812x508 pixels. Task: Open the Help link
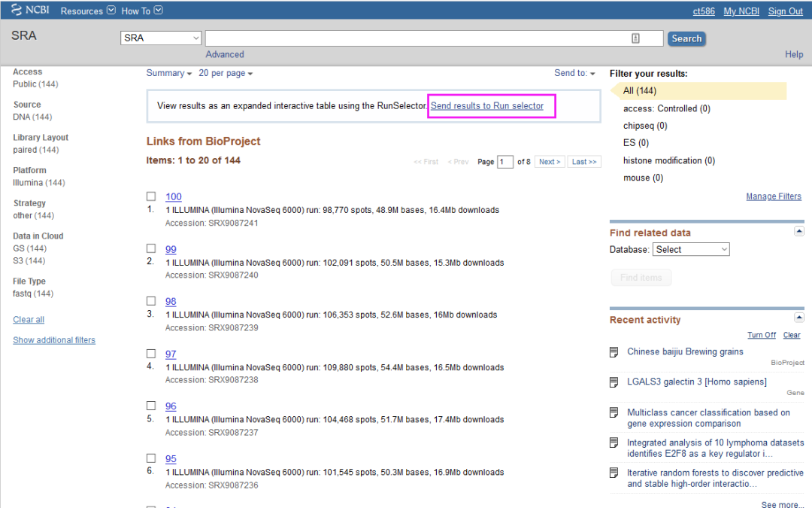(794, 54)
